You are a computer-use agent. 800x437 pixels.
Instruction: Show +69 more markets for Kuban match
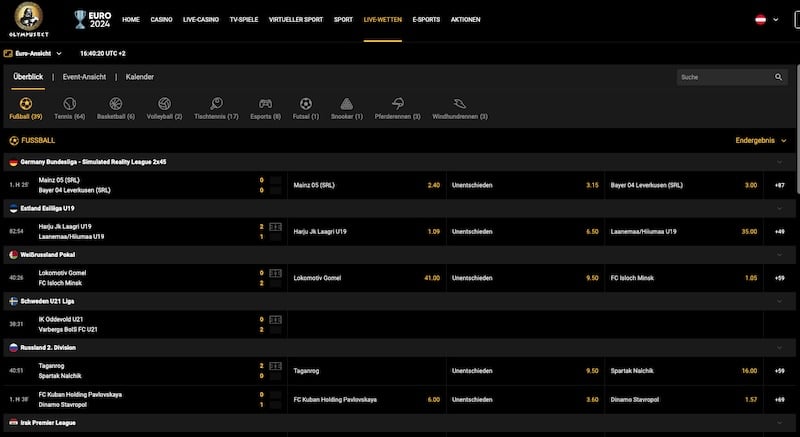coord(780,399)
